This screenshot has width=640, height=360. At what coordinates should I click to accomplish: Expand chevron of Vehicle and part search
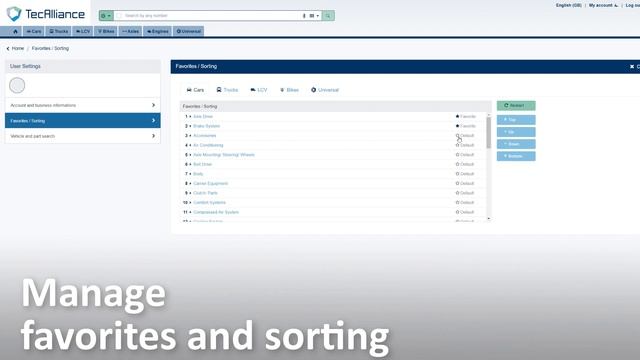[x=153, y=136]
